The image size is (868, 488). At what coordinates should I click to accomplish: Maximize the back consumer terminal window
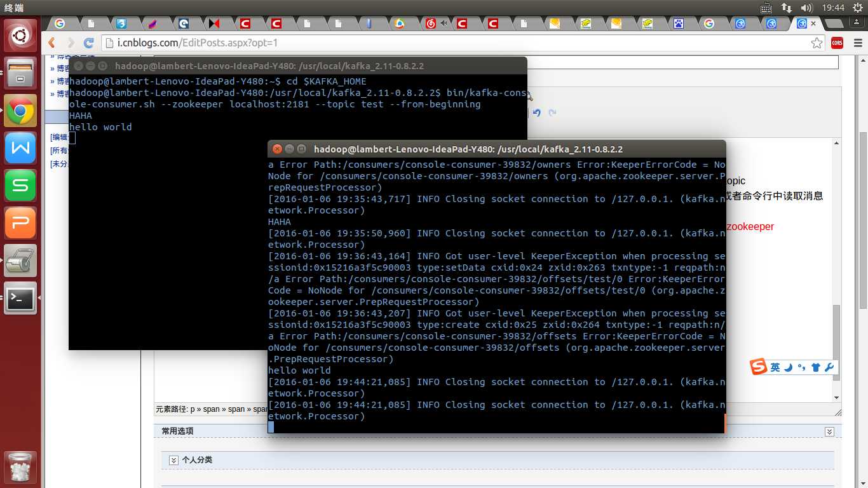(103, 66)
